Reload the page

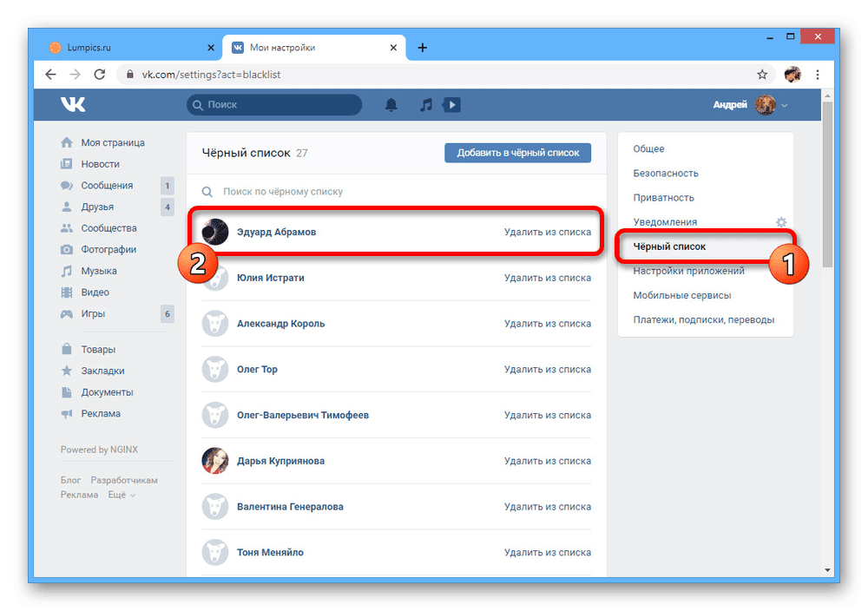pos(100,74)
